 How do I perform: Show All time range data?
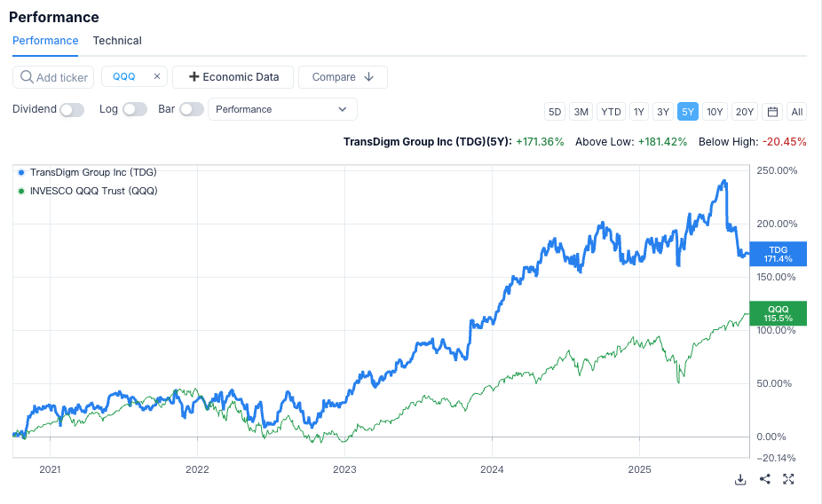tap(797, 112)
